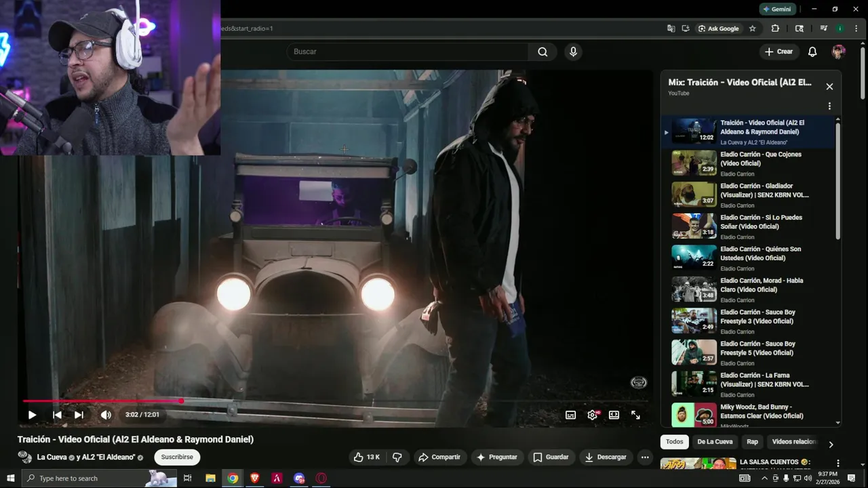The width and height of the screenshot is (868, 488).
Task: Save the video with Guardar
Action: [x=551, y=457]
